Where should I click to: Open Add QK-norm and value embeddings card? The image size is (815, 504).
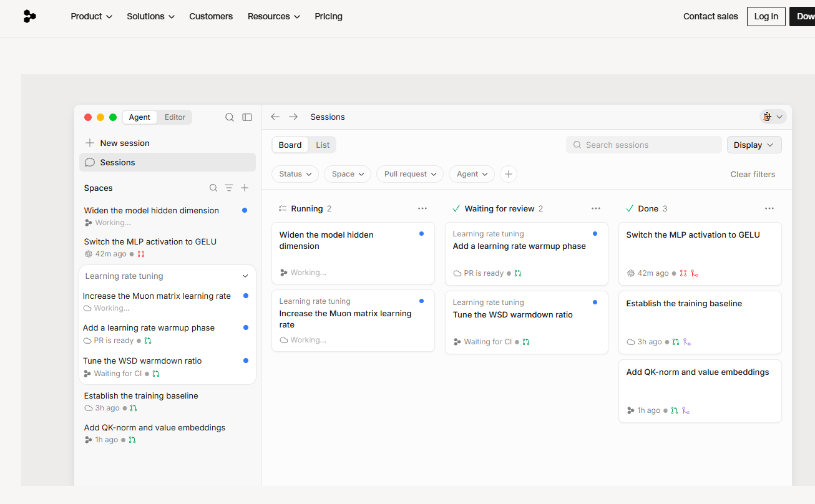pyautogui.click(x=700, y=391)
